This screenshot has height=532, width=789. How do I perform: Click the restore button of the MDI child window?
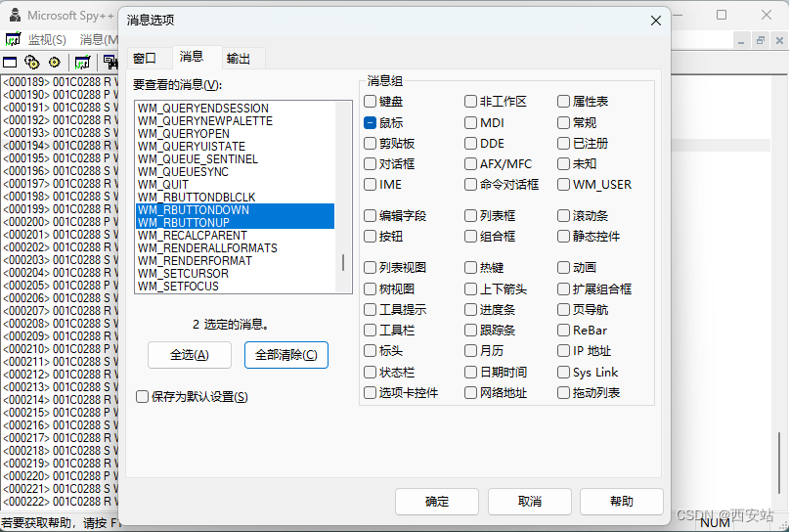761,40
